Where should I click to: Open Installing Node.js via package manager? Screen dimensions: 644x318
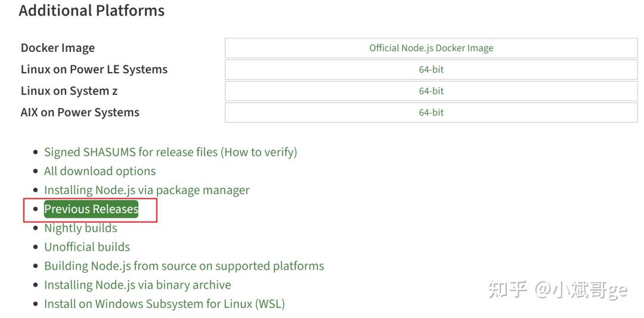pyautogui.click(x=147, y=190)
